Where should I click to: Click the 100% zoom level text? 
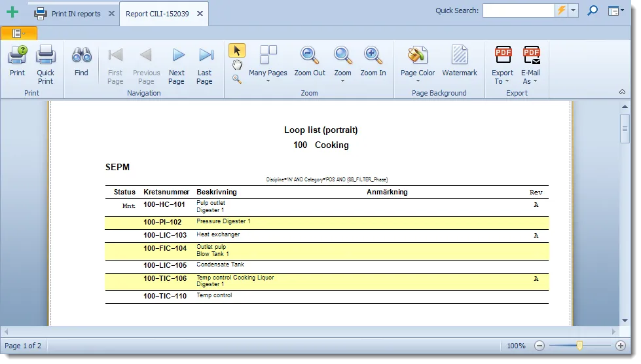click(517, 346)
